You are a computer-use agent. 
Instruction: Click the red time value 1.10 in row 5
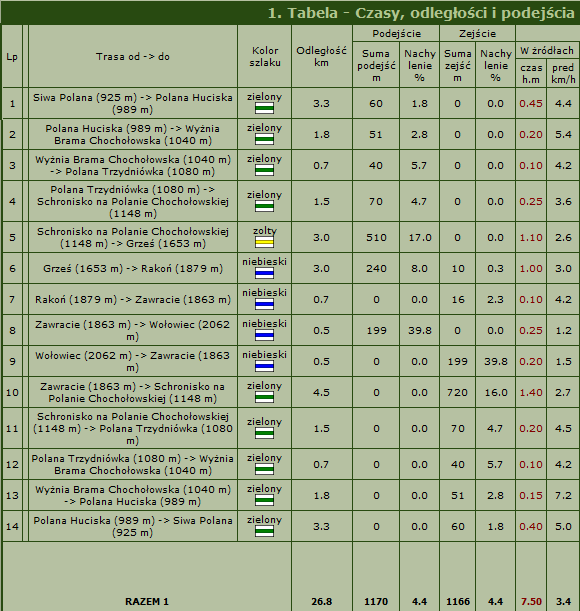coord(531,237)
